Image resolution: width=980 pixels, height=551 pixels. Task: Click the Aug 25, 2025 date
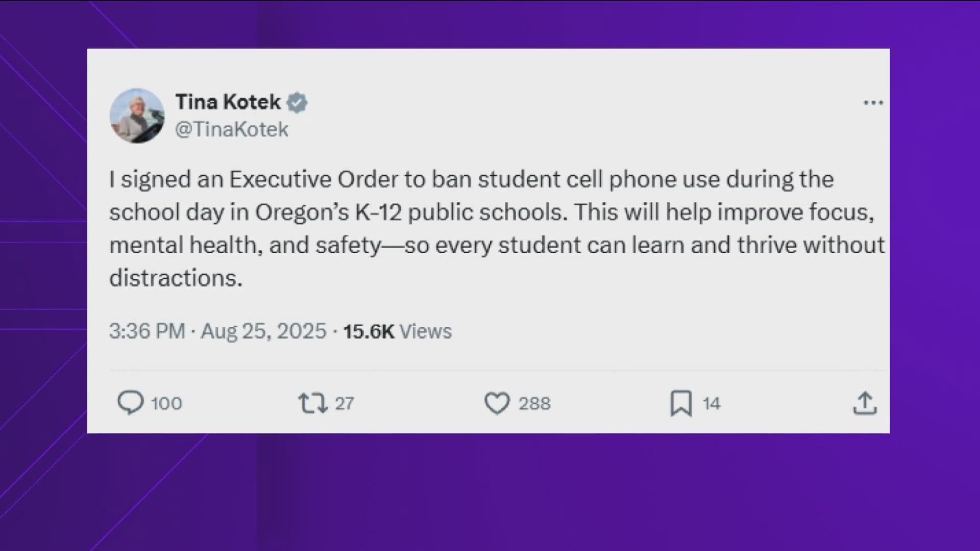coord(263,331)
